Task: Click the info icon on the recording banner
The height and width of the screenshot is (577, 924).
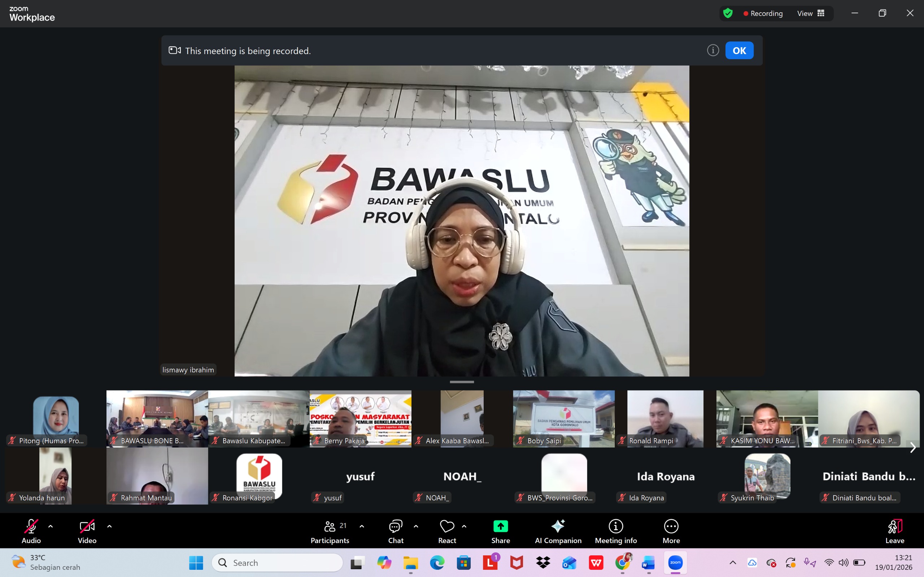Action: [x=712, y=50]
